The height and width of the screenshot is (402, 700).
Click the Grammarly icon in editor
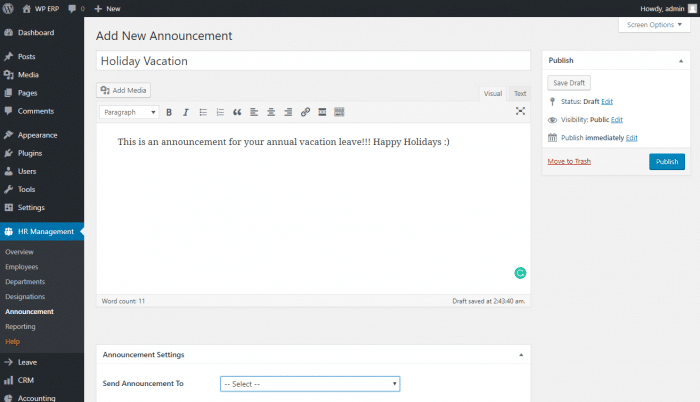520,273
